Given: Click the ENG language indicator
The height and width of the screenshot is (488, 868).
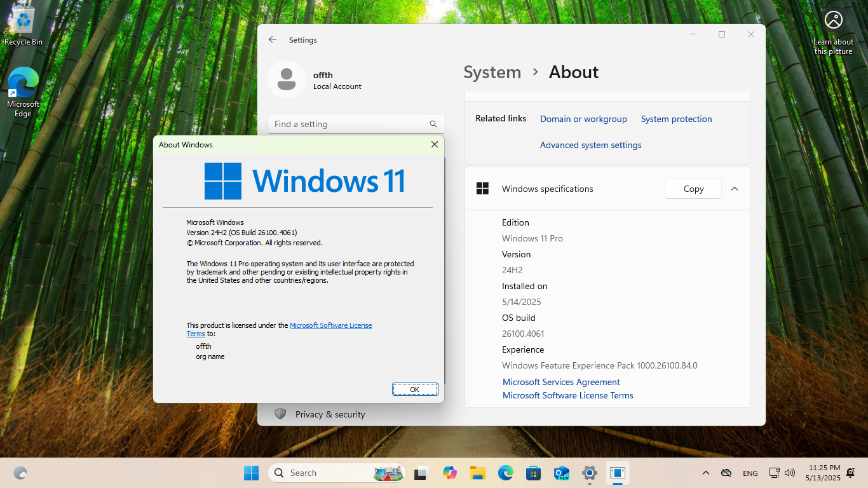Looking at the screenshot, I should click(750, 473).
